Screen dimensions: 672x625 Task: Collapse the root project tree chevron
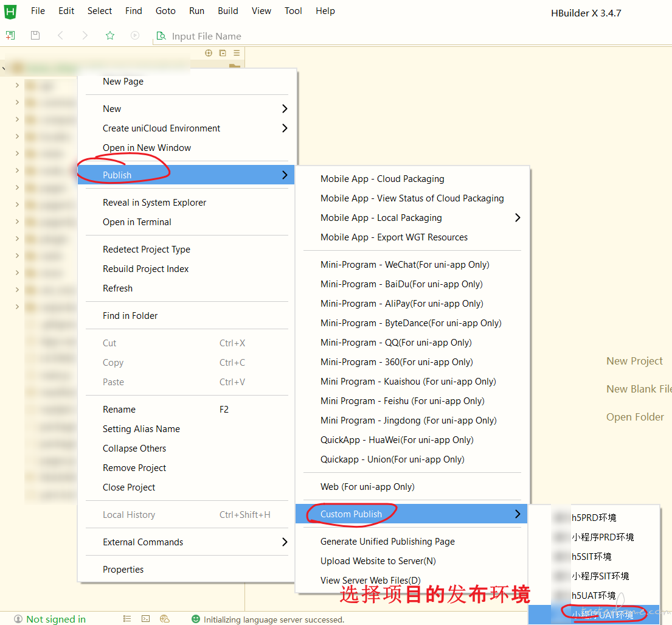[x=4, y=68]
